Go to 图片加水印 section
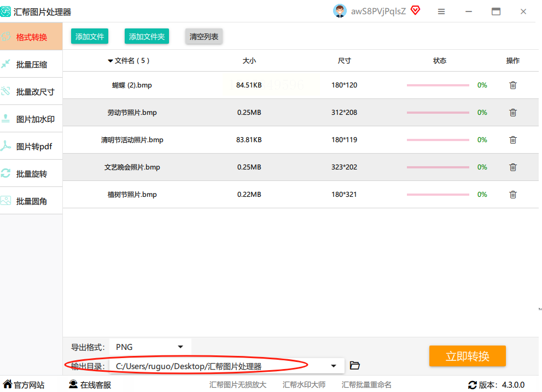This screenshot has width=542, height=392. point(31,119)
